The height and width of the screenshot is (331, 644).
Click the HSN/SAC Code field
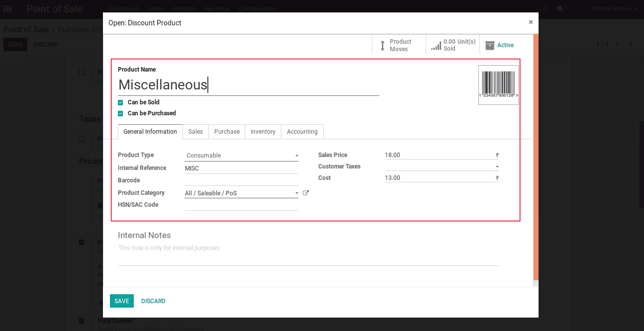click(x=241, y=205)
